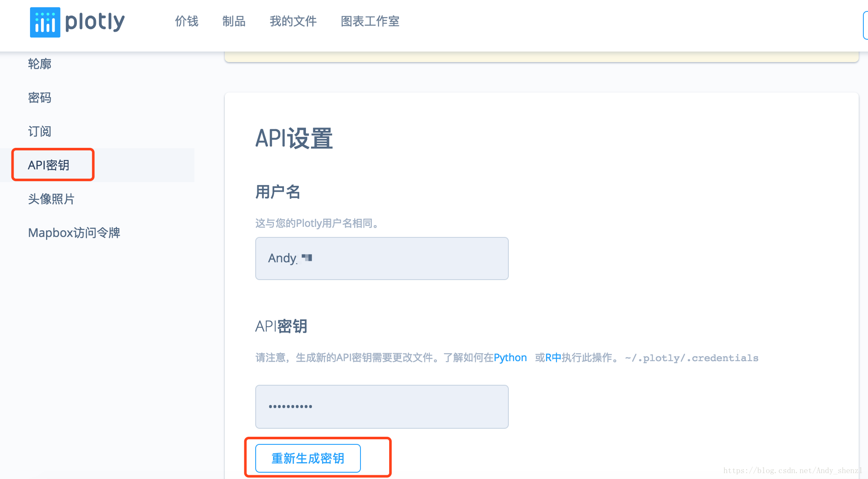The height and width of the screenshot is (479, 868).
Task: Select 密码 in the settings sidebar
Action: coord(40,98)
